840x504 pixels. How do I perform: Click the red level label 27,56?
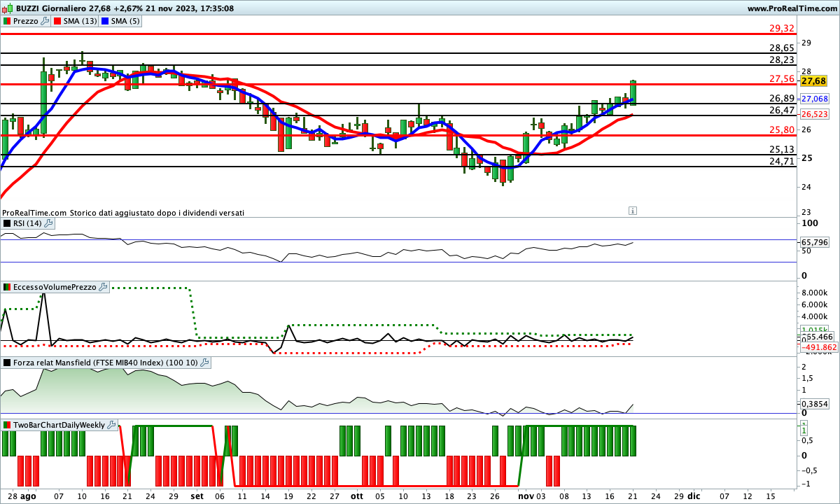tap(781, 78)
